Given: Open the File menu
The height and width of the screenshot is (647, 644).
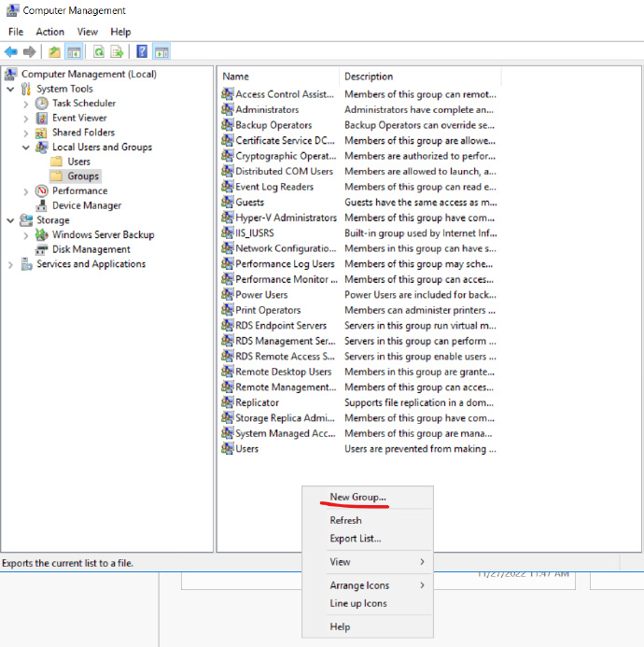Looking at the screenshot, I should (16, 32).
